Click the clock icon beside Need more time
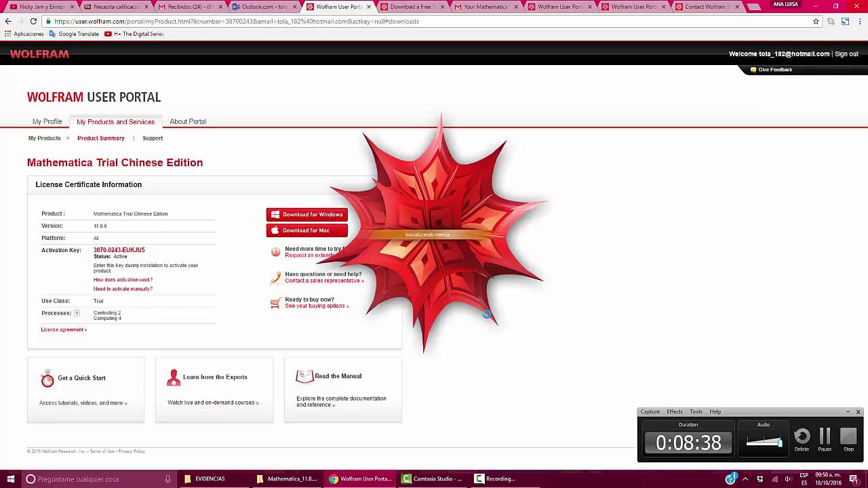 point(275,252)
